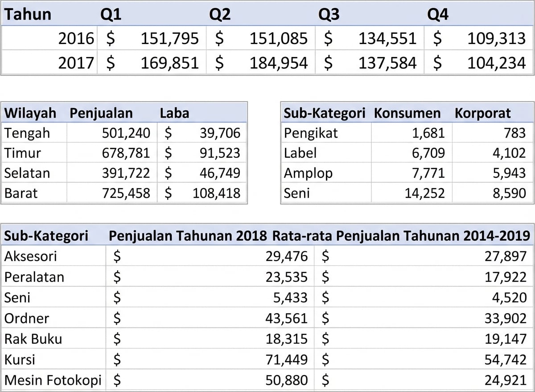This screenshot has height=392, width=535.
Task: Click the Q2 column header
Action: point(220,14)
